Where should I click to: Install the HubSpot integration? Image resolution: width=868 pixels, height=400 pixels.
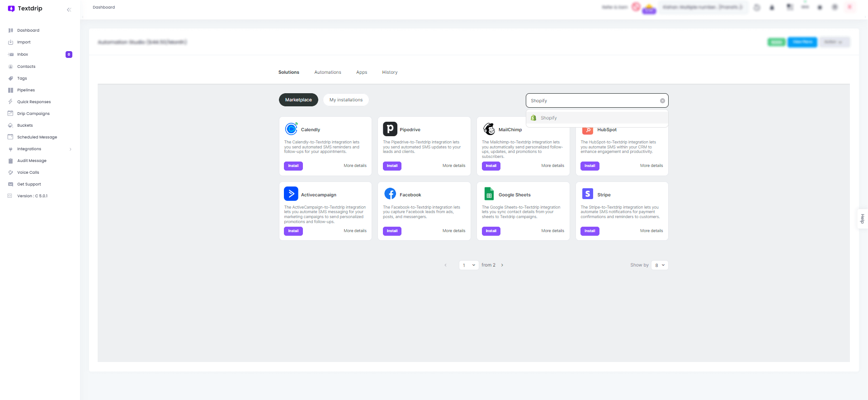coord(590,166)
